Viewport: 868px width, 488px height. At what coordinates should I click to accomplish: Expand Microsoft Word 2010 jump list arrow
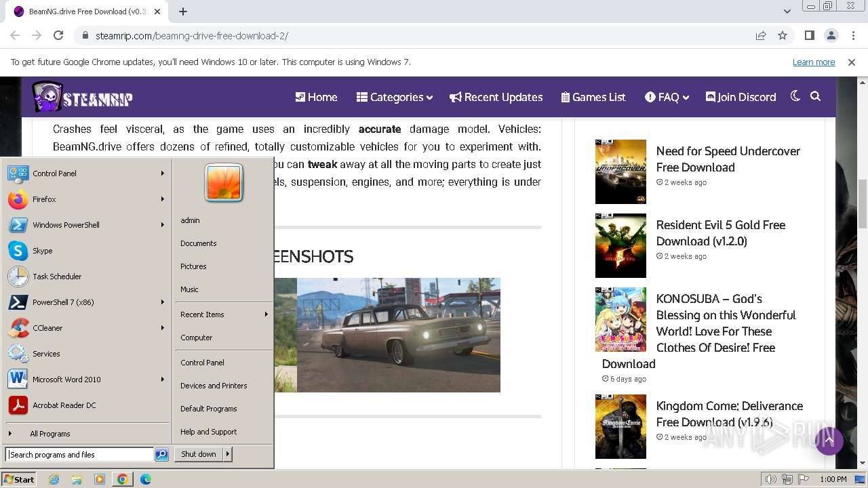click(x=163, y=380)
